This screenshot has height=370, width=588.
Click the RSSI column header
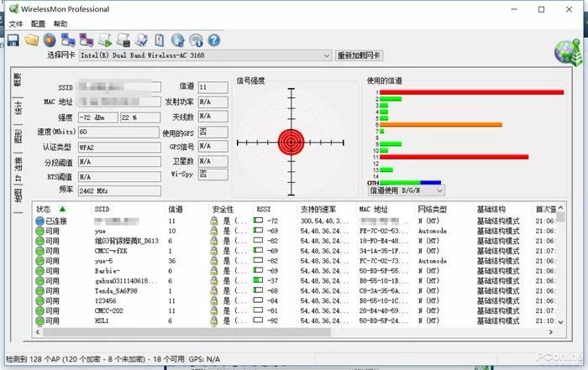pos(263,209)
